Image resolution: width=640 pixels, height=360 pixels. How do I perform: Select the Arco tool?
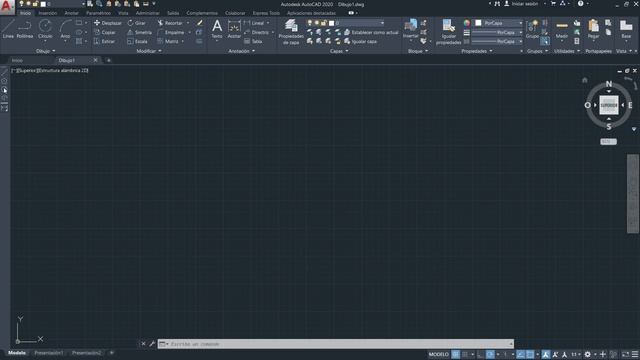pos(65,29)
